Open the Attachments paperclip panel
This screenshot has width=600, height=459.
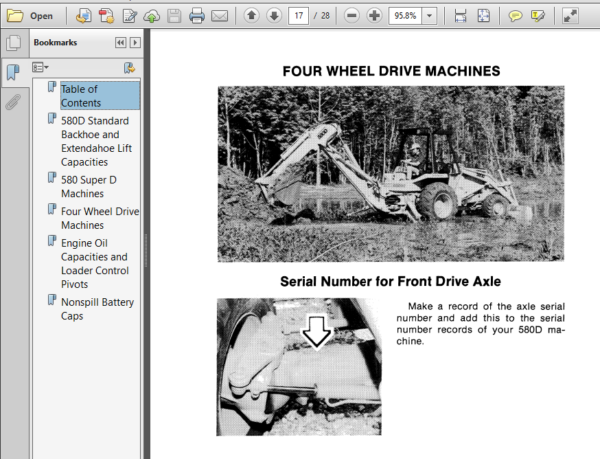(x=13, y=102)
